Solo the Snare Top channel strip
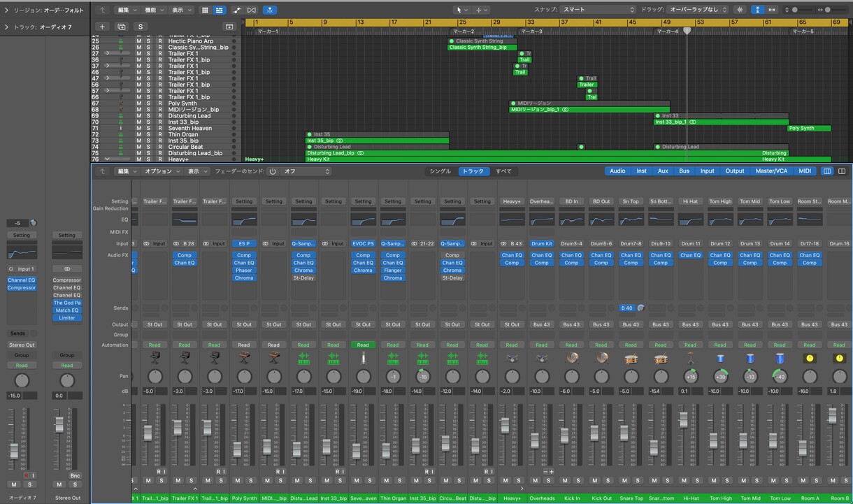The width and height of the screenshot is (853, 504). click(x=636, y=480)
